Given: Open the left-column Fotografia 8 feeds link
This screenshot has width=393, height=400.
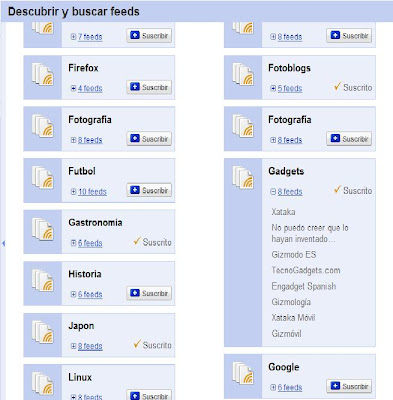Looking at the screenshot, I should 90,140.
